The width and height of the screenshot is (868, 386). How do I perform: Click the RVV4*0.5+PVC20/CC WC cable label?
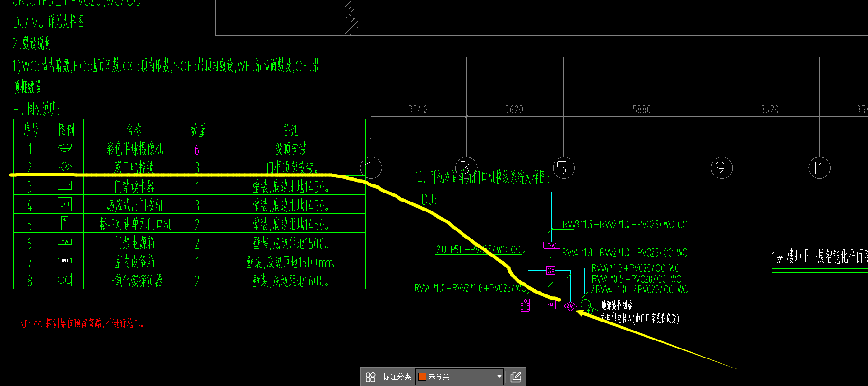[636, 279]
